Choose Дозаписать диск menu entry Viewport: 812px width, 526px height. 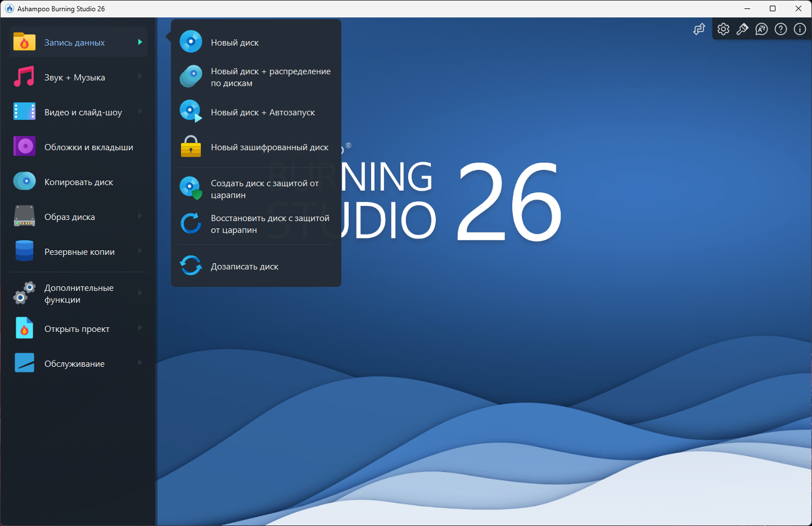pyautogui.click(x=244, y=267)
